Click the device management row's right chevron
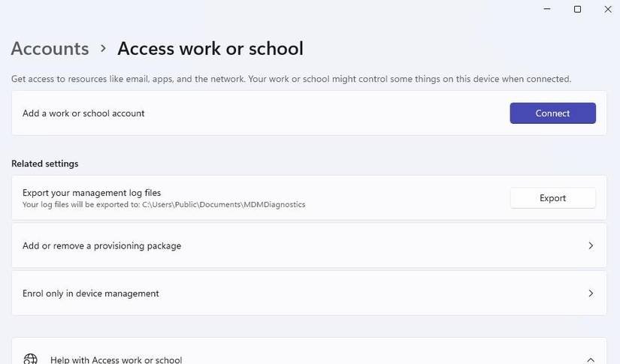This screenshot has height=364, width=620. coord(591,293)
